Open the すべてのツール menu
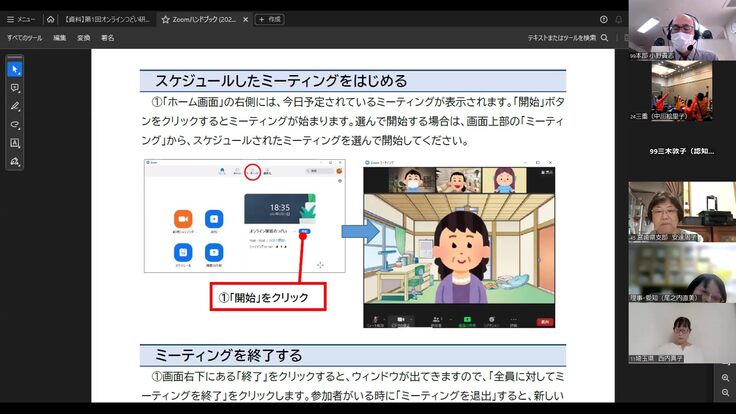 coord(23,38)
